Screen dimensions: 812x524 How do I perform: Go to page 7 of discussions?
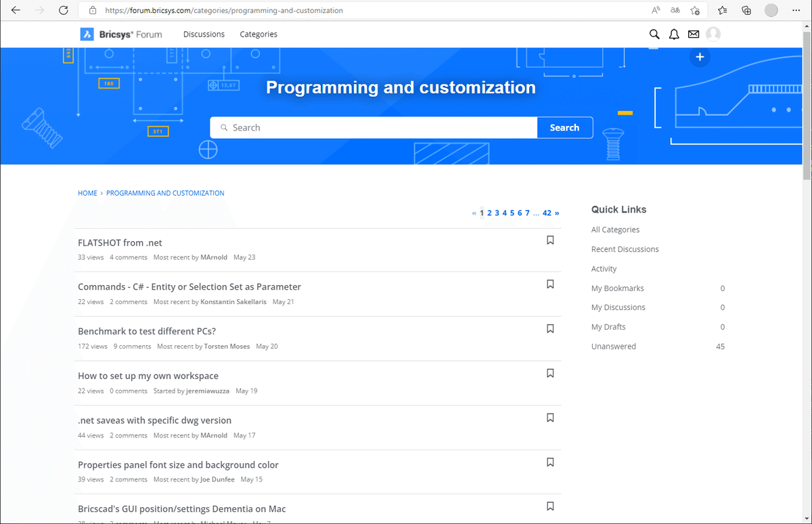point(528,213)
